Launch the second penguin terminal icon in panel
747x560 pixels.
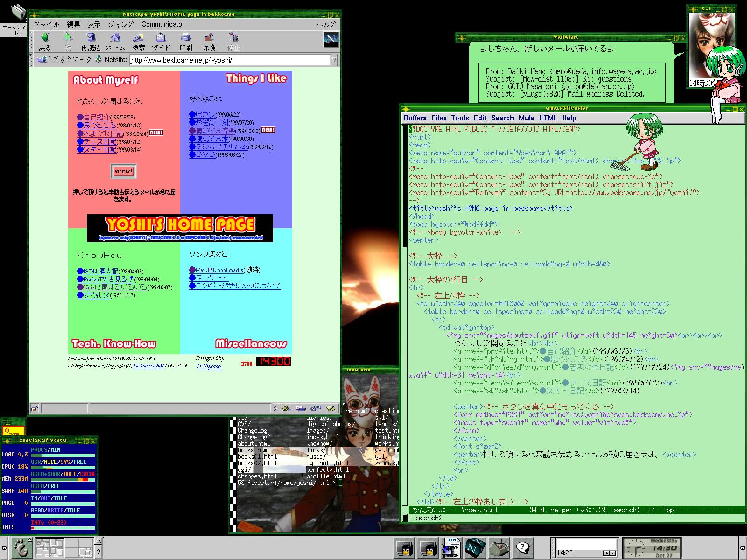tap(427, 548)
